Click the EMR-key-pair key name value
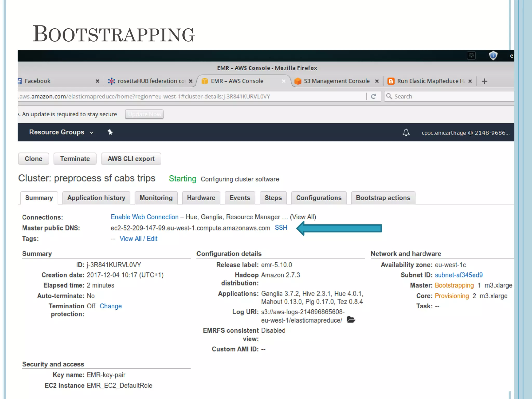This screenshot has height=399, width=532. (x=106, y=375)
